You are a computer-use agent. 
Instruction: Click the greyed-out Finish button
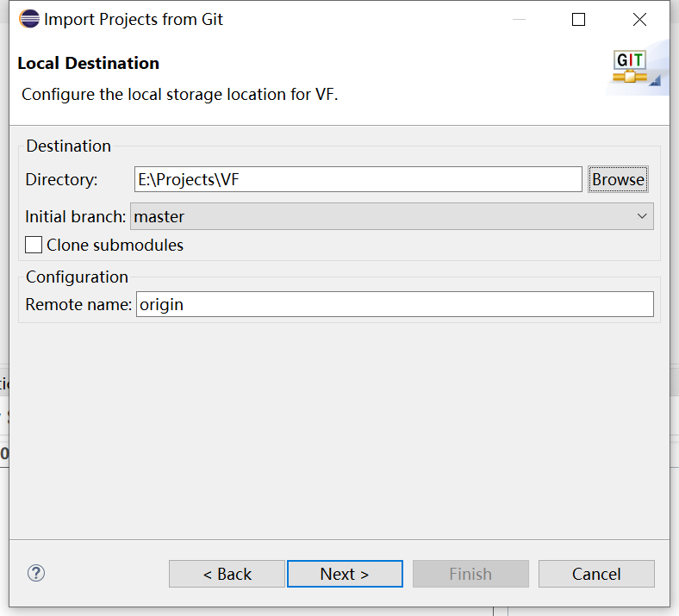coord(470,574)
